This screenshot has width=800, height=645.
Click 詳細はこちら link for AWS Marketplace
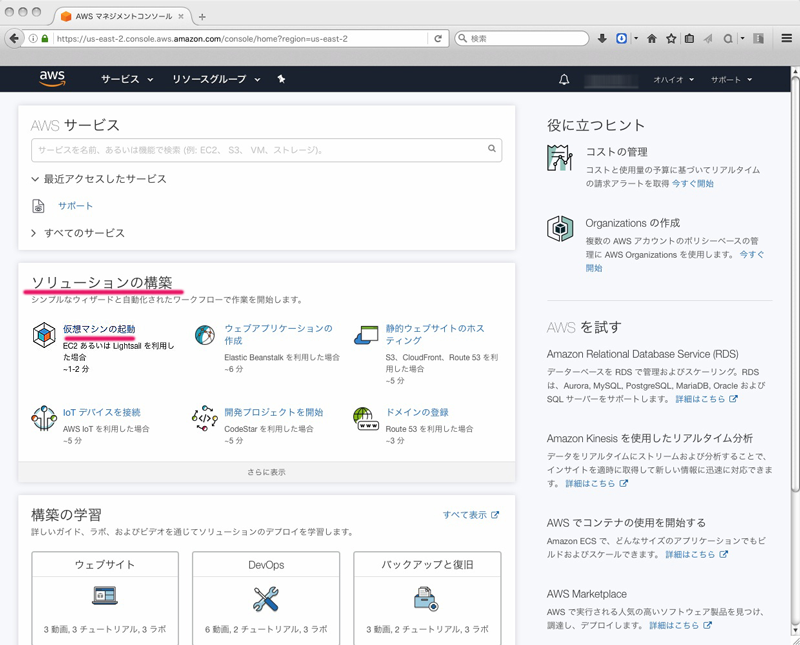click(x=680, y=625)
